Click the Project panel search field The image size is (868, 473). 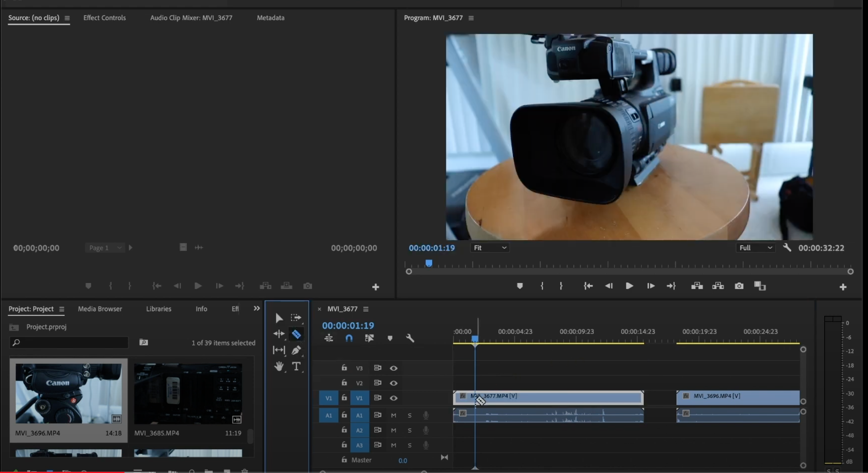tap(69, 342)
